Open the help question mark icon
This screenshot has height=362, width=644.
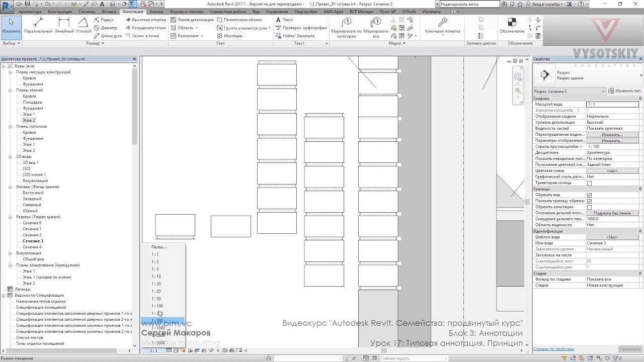(x=581, y=4)
